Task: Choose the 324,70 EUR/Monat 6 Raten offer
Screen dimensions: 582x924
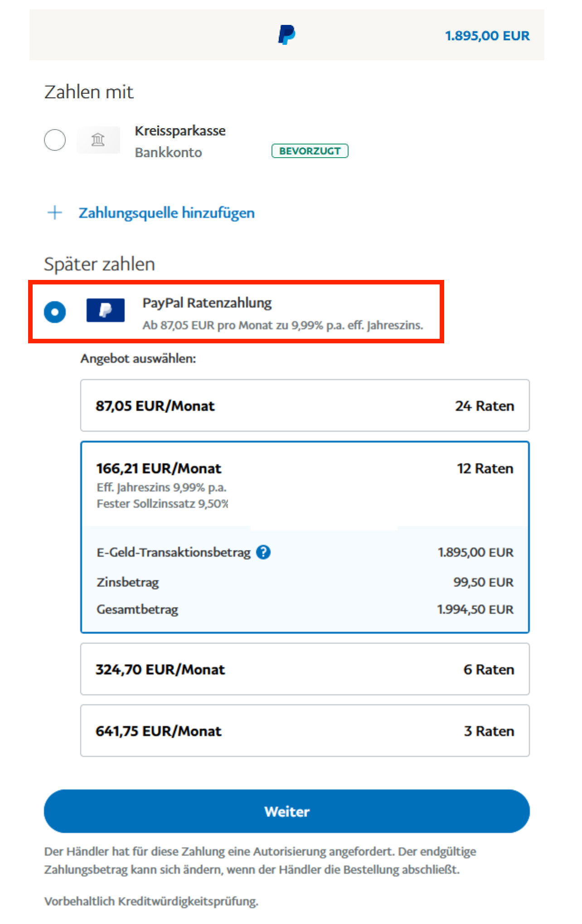Action: click(x=305, y=669)
